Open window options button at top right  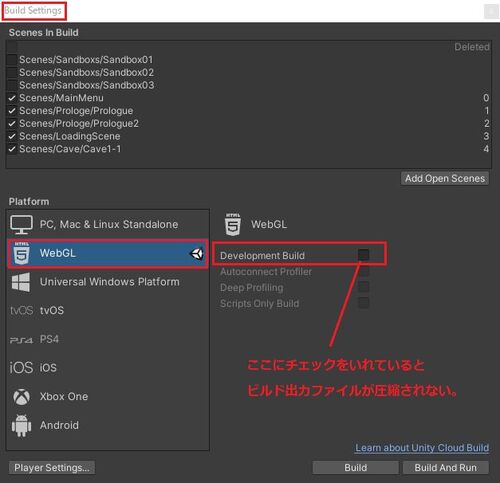tap(491, 12)
